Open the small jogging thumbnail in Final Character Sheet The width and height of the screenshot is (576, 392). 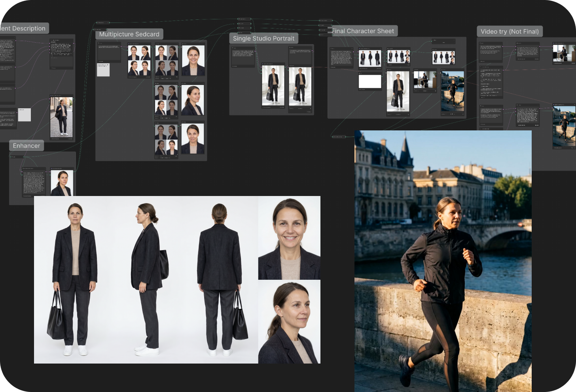coord(453,92)
